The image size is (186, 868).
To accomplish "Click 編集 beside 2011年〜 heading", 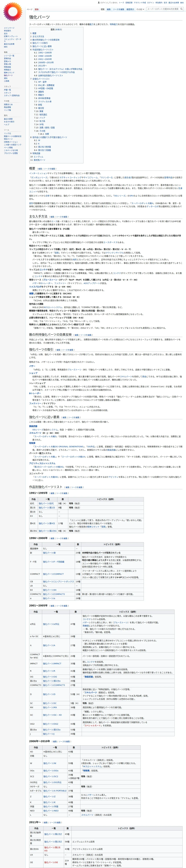I will (46, 823).
